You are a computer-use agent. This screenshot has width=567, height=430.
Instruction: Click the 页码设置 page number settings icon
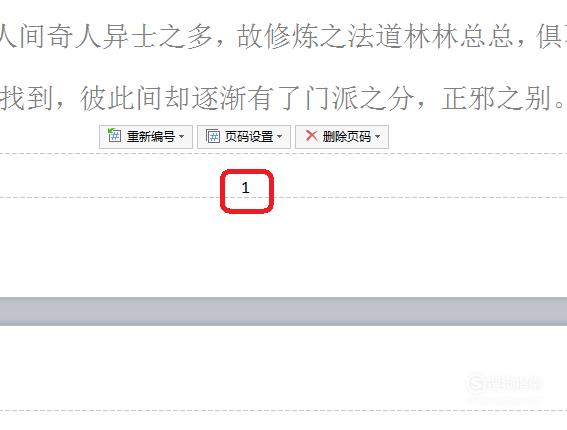coord(213,136)
